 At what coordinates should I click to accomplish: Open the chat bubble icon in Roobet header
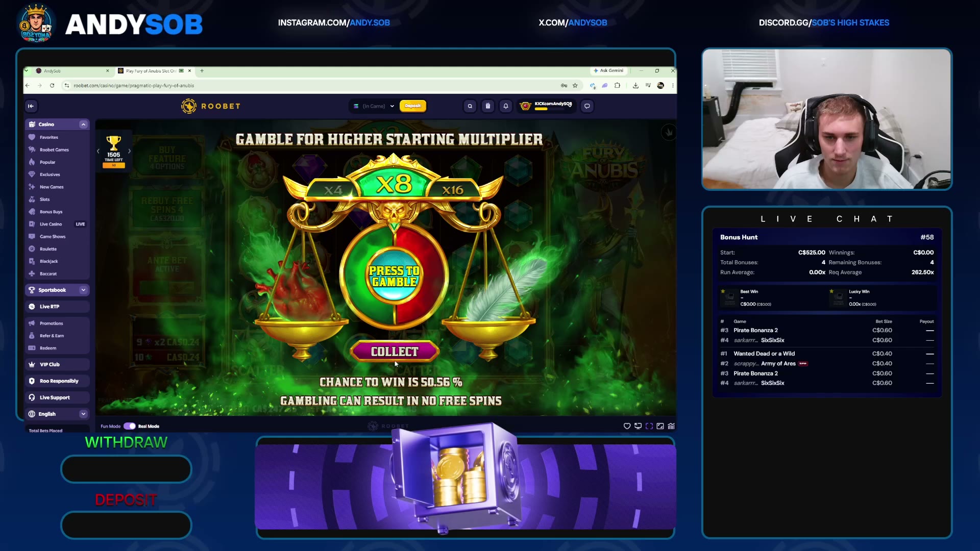click(587, 106)
